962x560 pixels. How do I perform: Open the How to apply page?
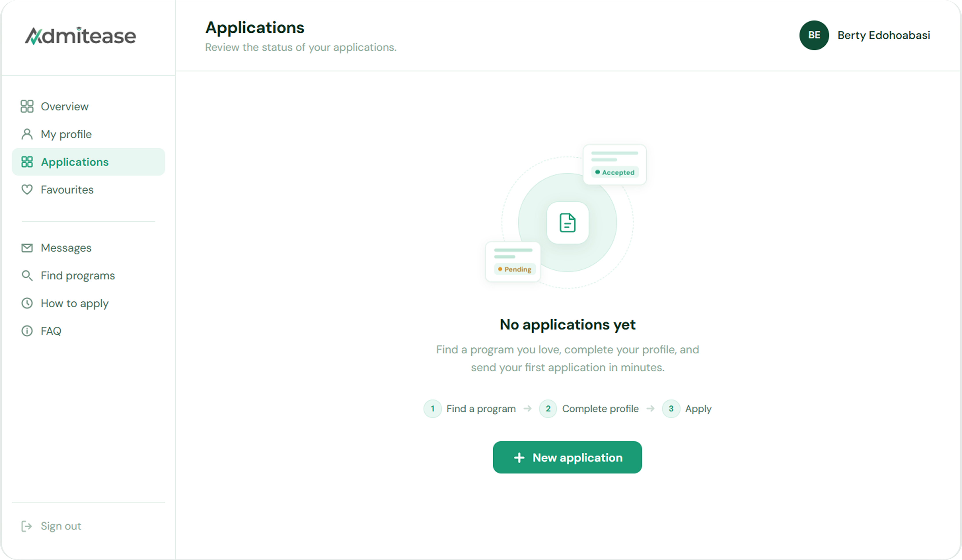point(89,303)
